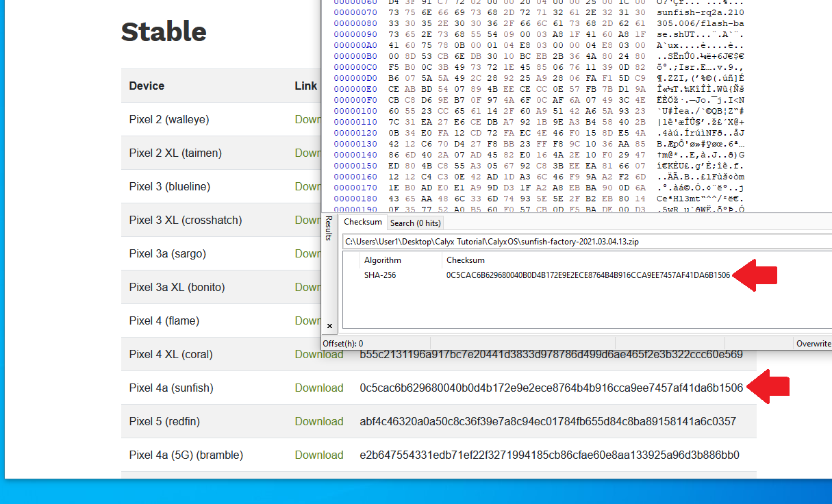Select the SHA-256 algorithm row

tap(380, 275)
